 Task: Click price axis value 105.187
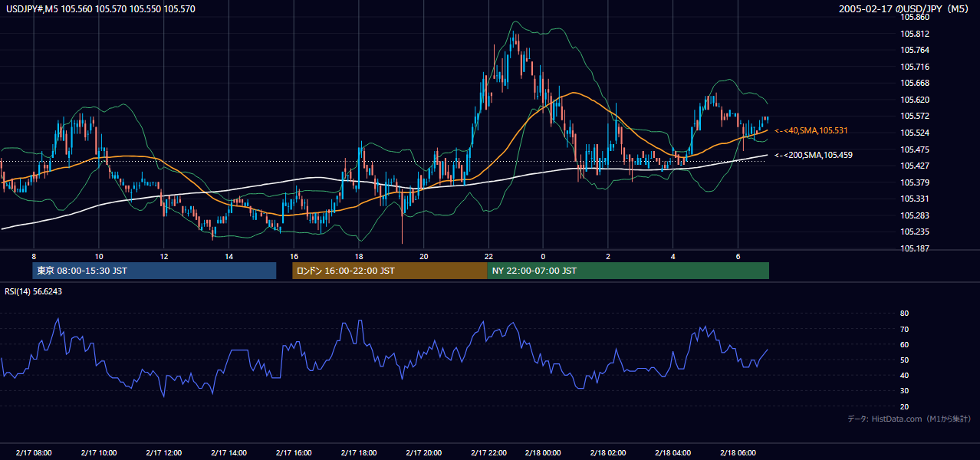(915, 248)
